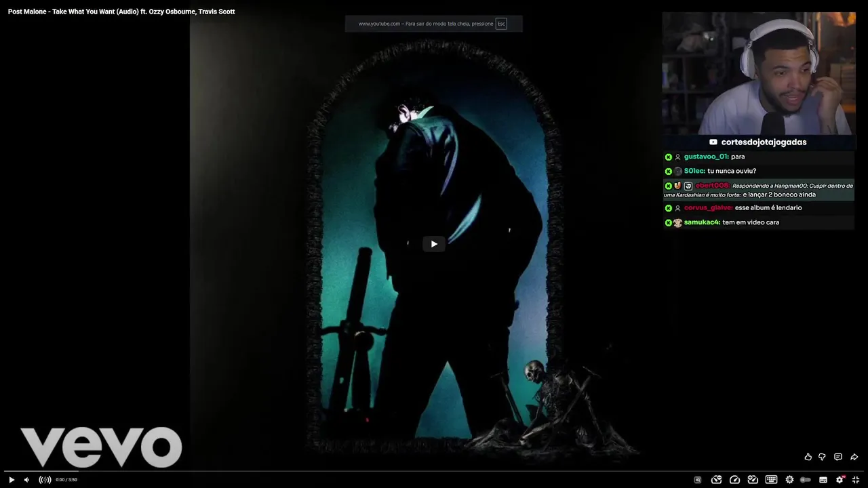Screen dimensions: 868x488
Task: Click username S0lec in chat
Action: click(x=694, y=171)
